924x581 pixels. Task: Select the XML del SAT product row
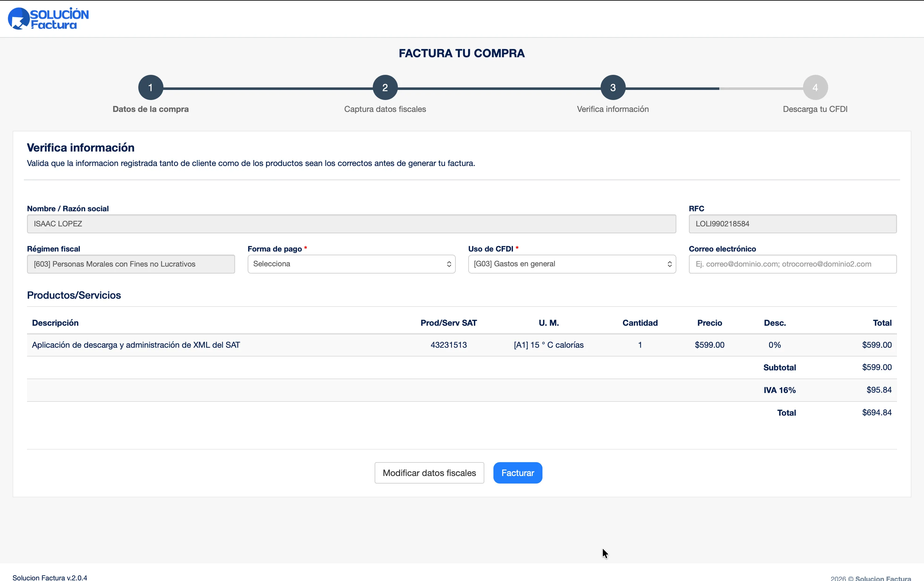pyautogui.click(x=136, y=345)
